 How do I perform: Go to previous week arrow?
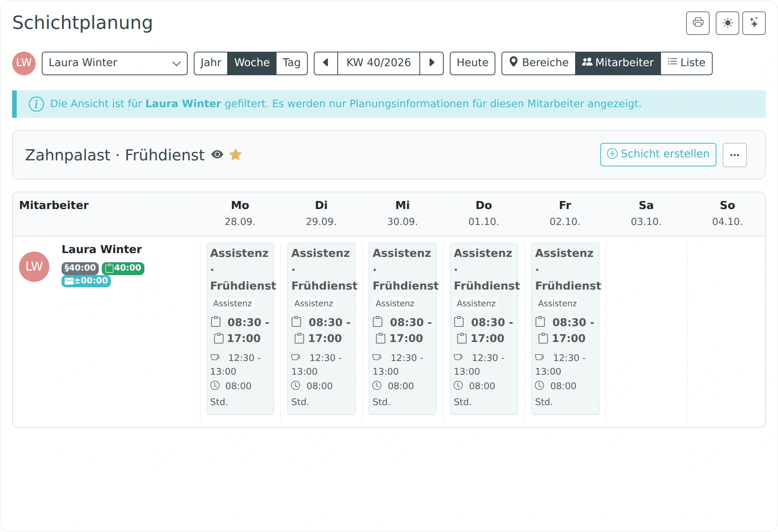click(326, 63)
